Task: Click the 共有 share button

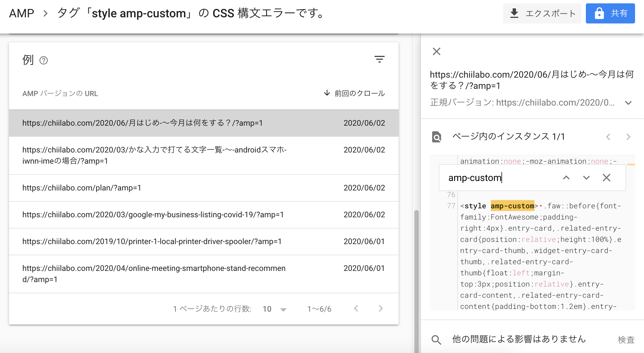Action: coord(610,13)
